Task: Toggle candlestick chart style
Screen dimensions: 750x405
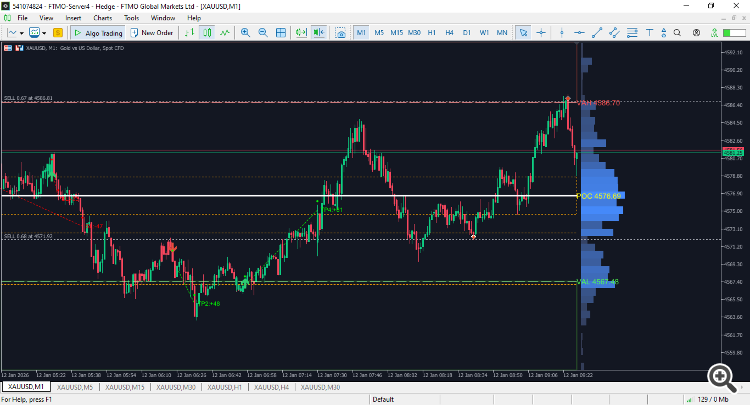Action: point(207,33)
